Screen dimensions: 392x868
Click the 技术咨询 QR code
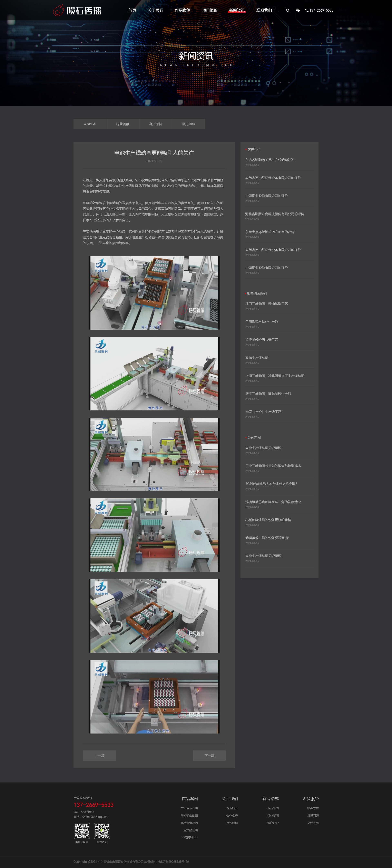click(102, 831)
